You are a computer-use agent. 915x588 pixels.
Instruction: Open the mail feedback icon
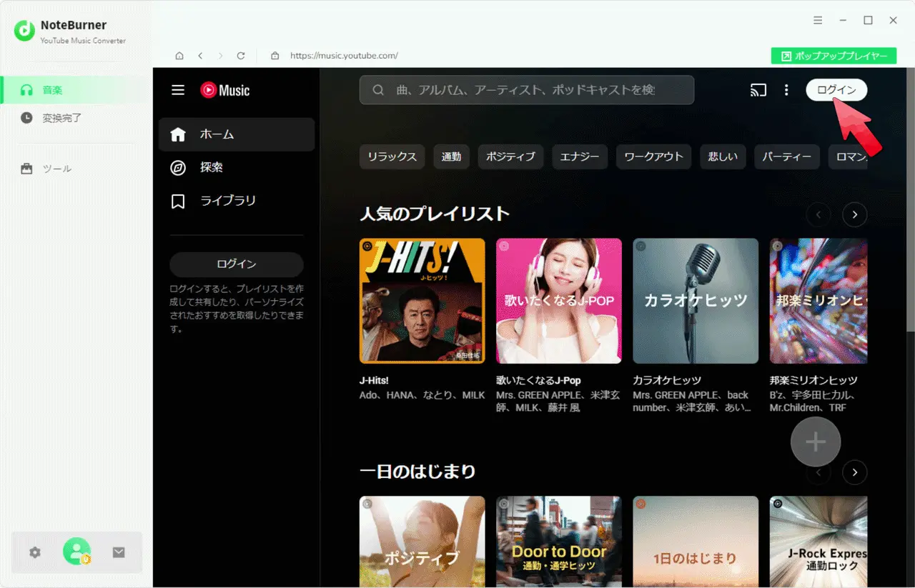[119, 552]
